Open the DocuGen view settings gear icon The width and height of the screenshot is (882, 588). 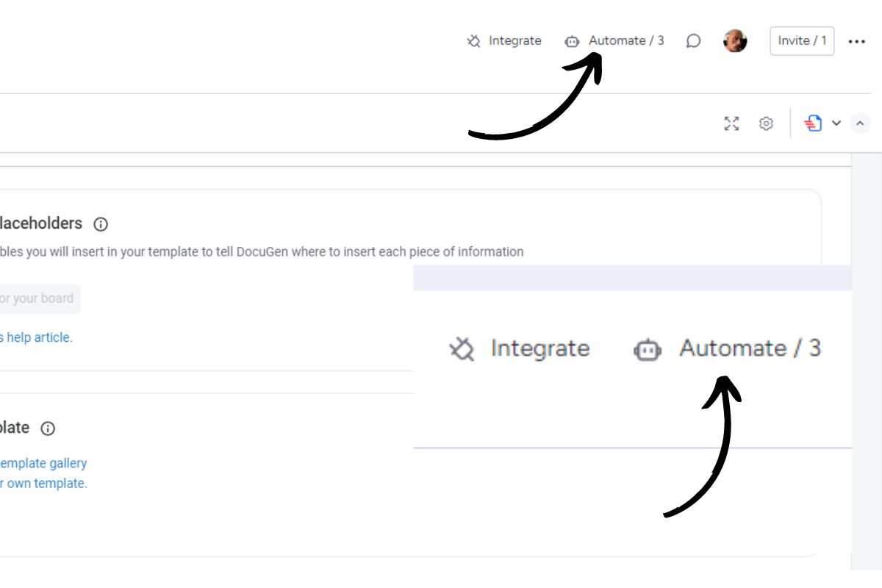coord(767,123)
